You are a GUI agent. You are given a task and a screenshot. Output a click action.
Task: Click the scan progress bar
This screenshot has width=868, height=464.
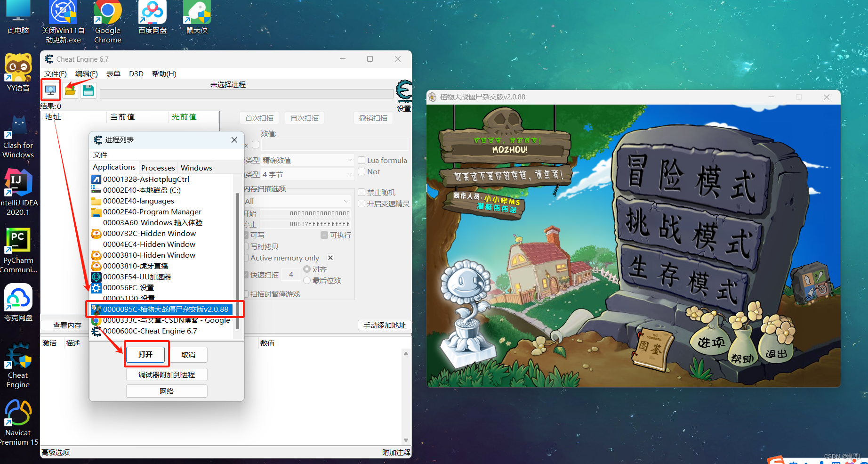click(247, 94)
